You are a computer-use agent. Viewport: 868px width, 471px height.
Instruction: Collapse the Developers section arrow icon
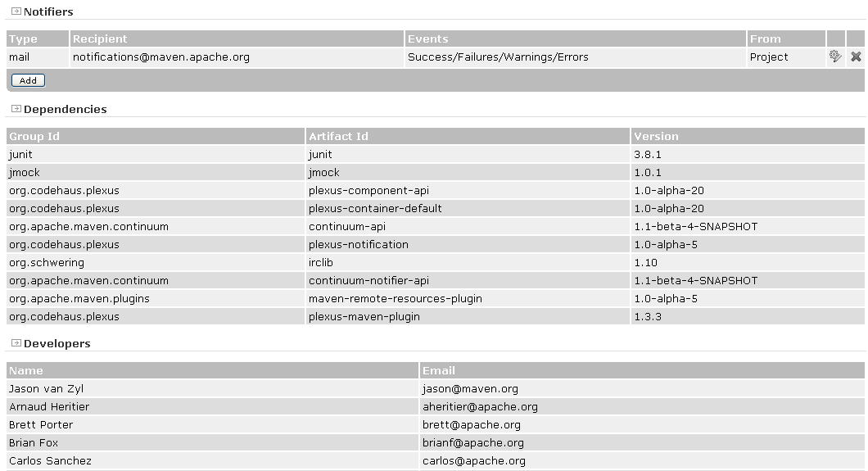(16, 343)
